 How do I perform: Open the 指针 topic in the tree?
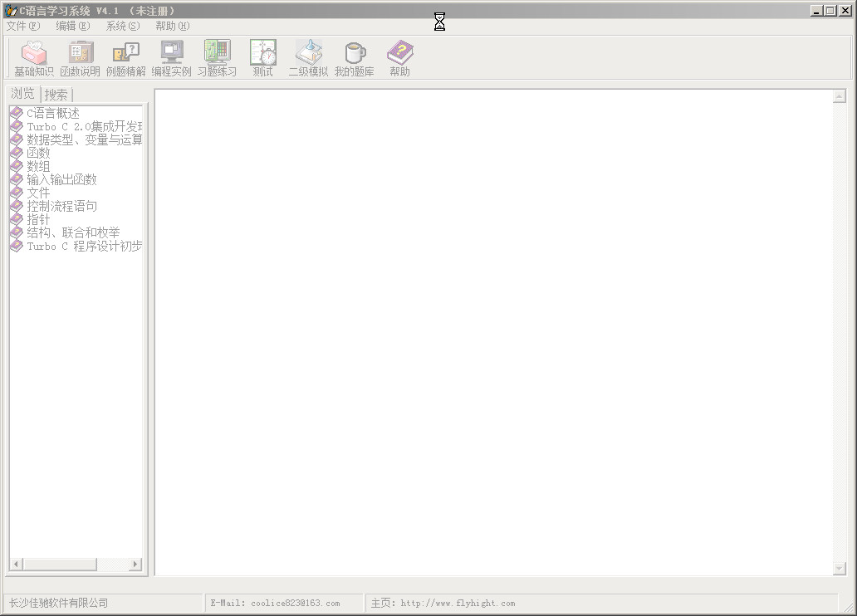[x=38, y=219]
